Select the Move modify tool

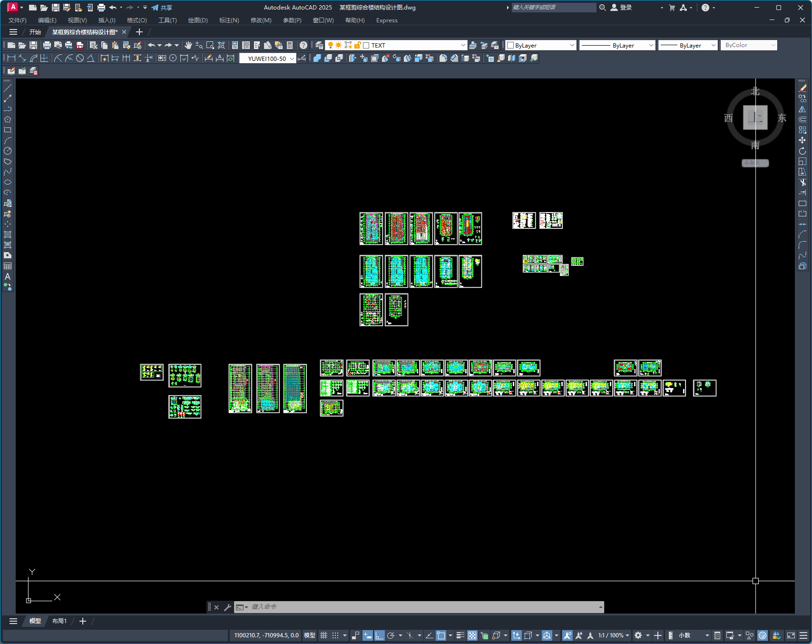pyautogui.click(x=802, y=140)
